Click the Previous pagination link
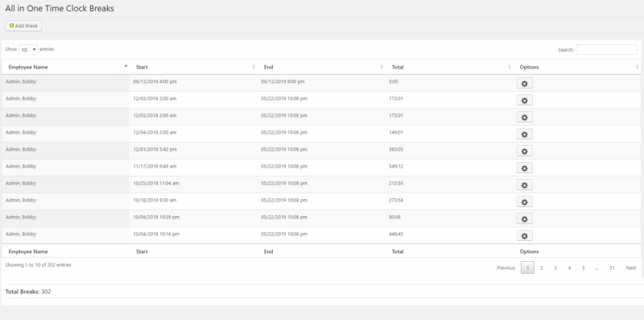Image resolution: width=644 pixels, height=320 pixels. point(506,268)
